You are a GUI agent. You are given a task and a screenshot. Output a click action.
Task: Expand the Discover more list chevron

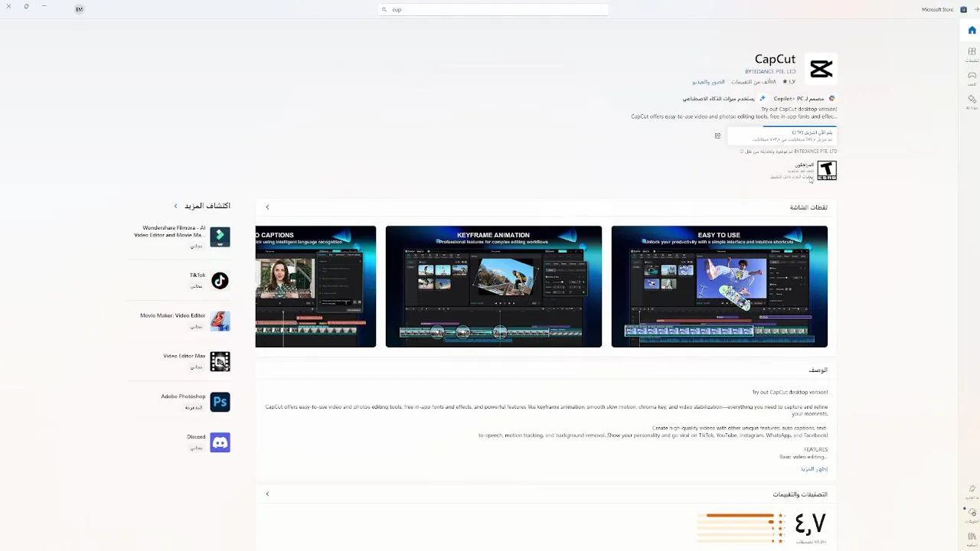tap(175, 206)
